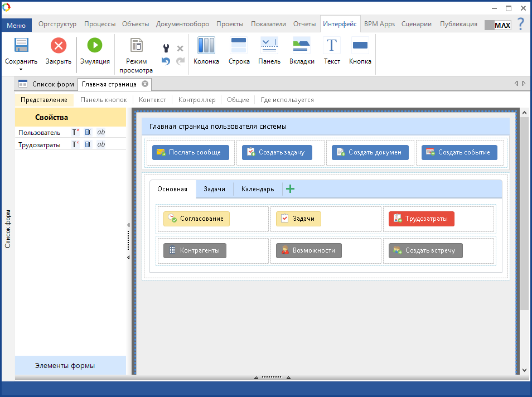
Task: Click the Эмуляция play icon
Action: point(95,45)
